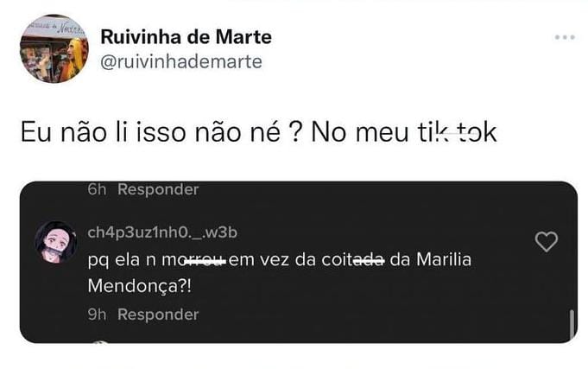This screenshot has width=588, height=369.
Task: Click the cut-off avatar below the 9h comment
Action: (x=100, y=342)
